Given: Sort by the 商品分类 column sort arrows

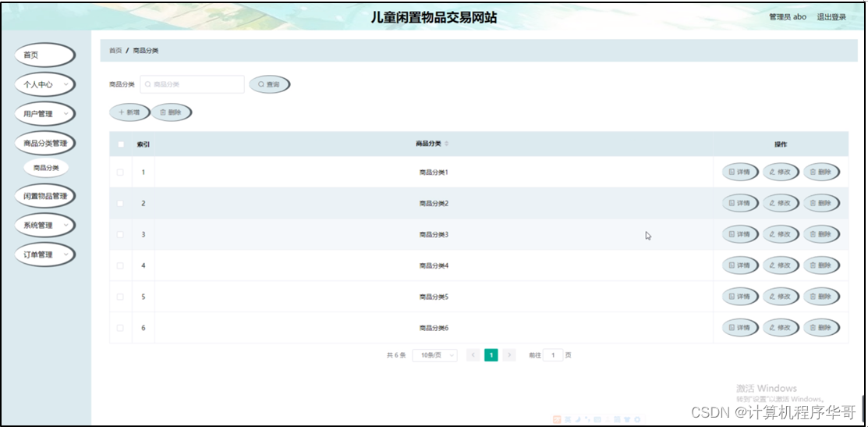Looking at the screenshot, I should coord(447,144).
